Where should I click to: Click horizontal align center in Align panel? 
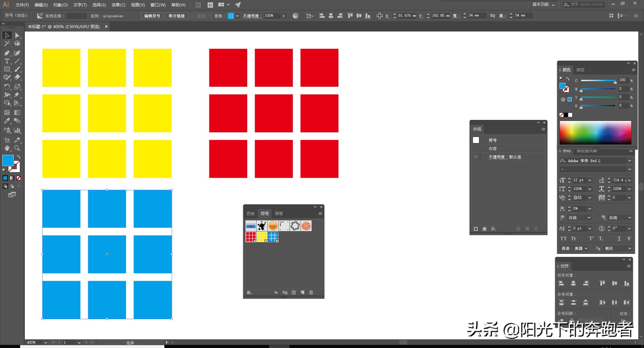point(573,283)
